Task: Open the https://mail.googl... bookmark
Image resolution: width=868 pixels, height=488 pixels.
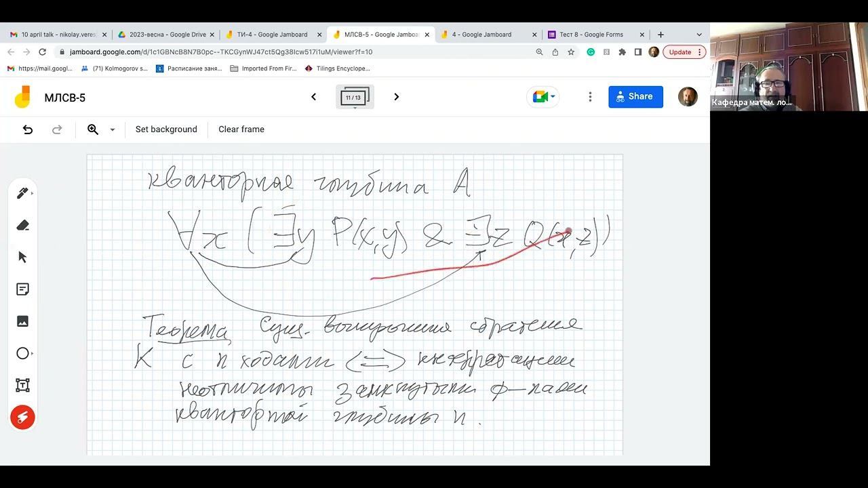Action: pyautogui.click(x=40, y=68)
